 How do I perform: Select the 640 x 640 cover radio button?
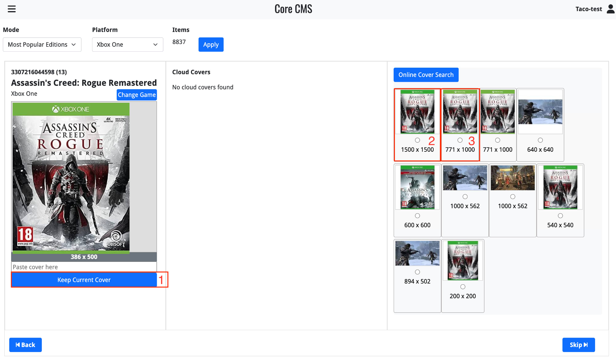tap(540, 140)
